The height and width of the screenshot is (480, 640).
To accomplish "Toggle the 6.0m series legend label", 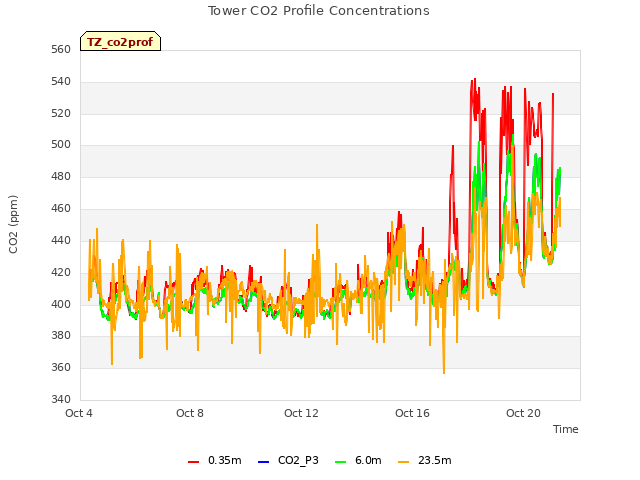I will (368, 460).
